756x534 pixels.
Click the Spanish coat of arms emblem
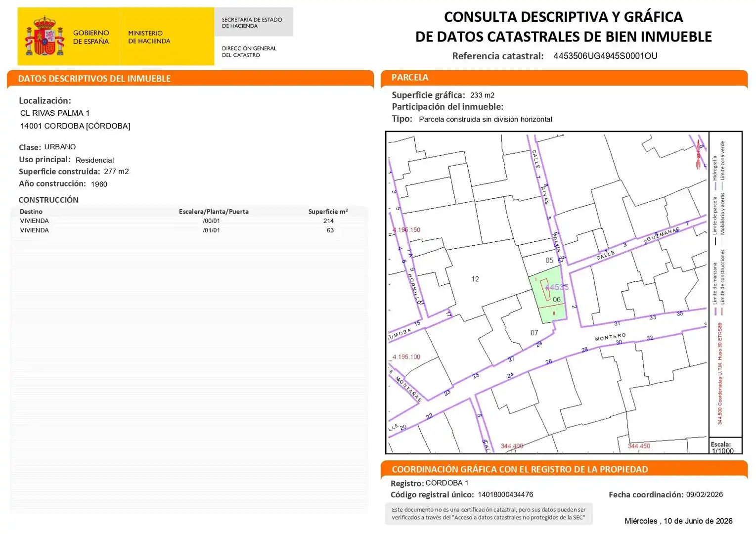(x=45, y=36)
